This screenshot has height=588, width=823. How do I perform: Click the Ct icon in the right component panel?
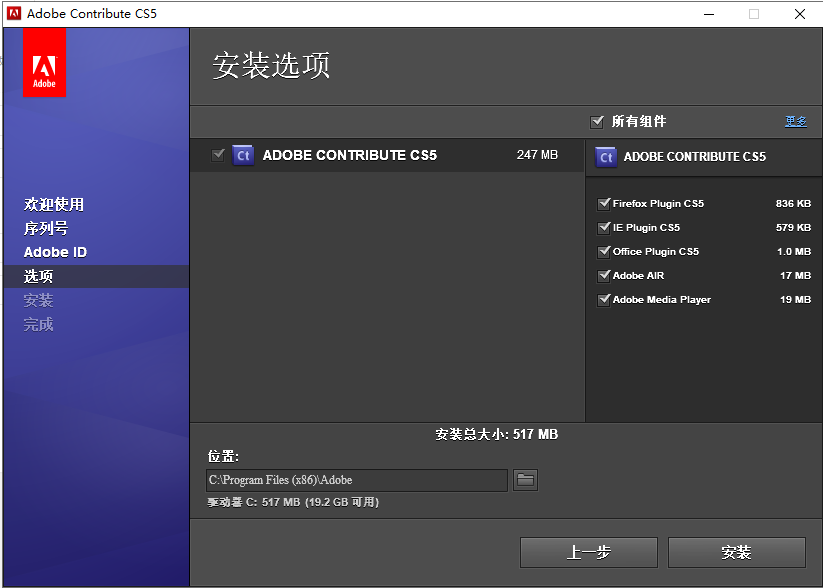[x=607, y=156]
